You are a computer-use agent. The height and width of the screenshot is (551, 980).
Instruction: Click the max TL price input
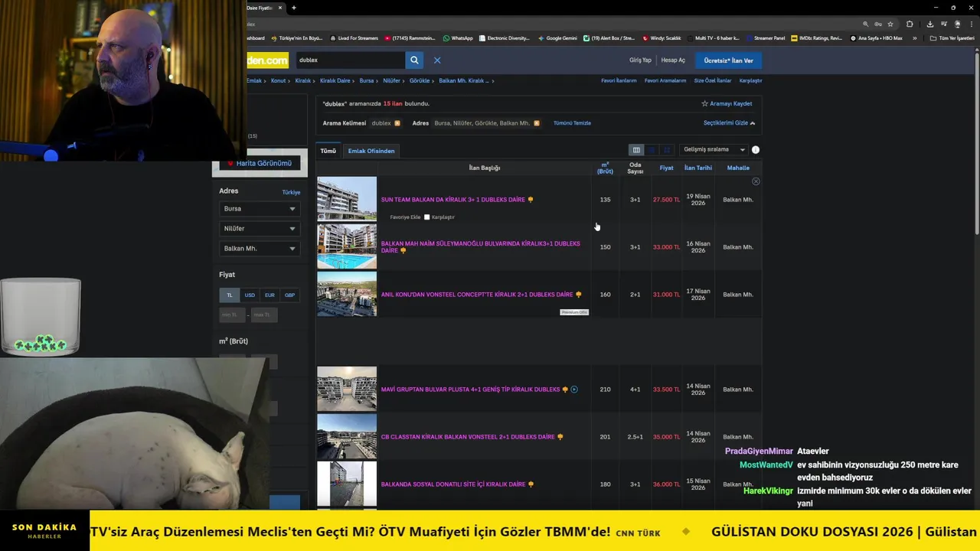point(264,315)
